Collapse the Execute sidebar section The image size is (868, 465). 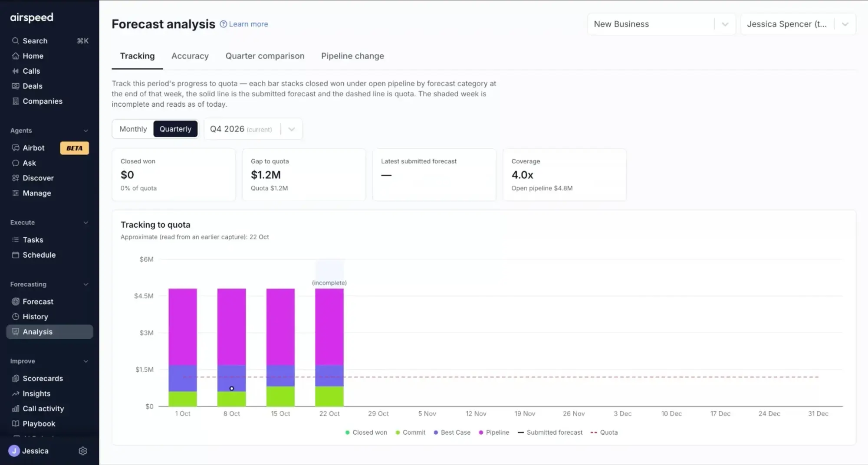[x=85, y=223]
